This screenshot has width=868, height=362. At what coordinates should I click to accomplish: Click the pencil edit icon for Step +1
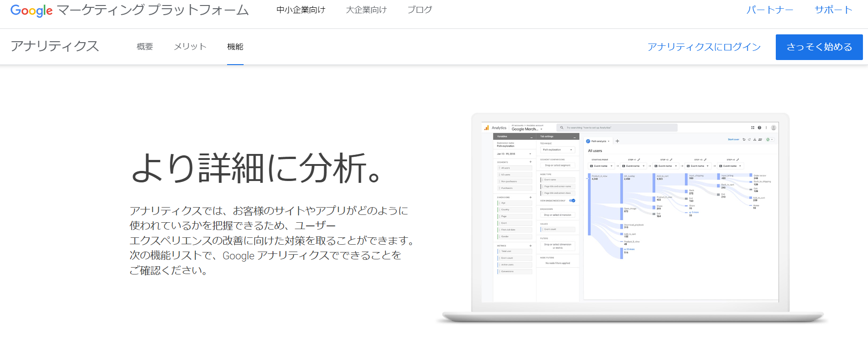(x=639, y=159)
